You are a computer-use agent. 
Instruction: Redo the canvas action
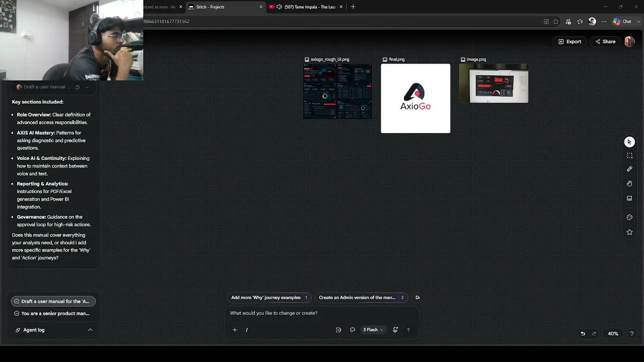point(594,333)
